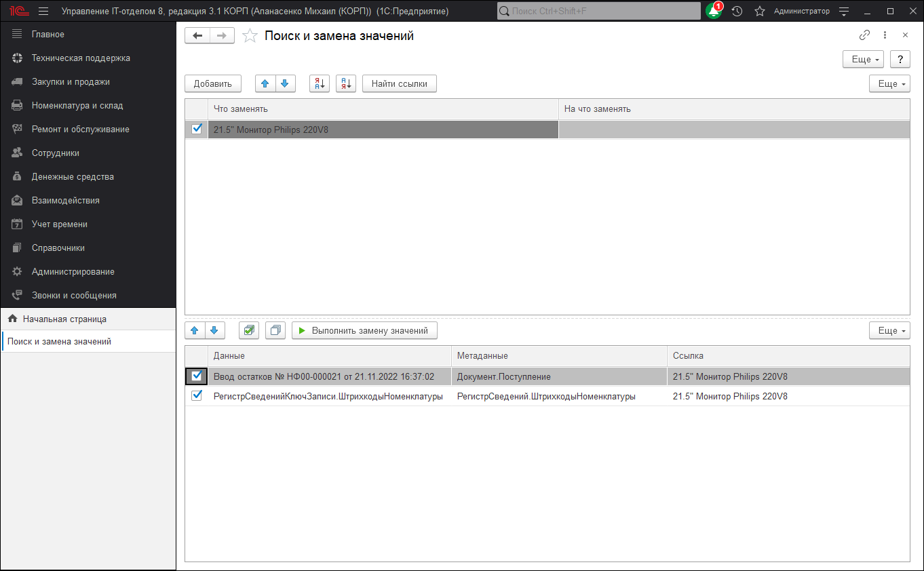Toggle checkbox for РегистрСведенийКлючЗаписи row
Image resolution: width=924 pixels, height=571 pixels.
tap(197, 396)
